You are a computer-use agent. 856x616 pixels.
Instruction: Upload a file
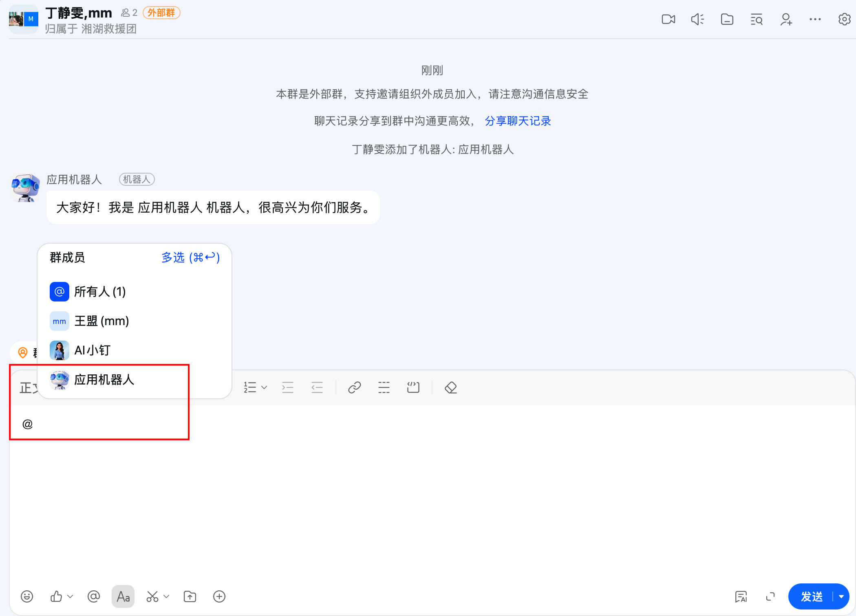(190, 596)
